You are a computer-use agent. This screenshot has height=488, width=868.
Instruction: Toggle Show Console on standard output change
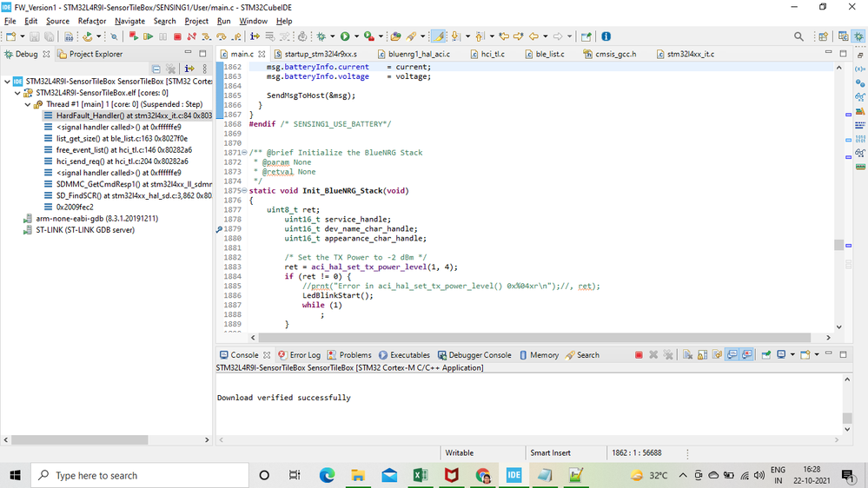(732, 354)
